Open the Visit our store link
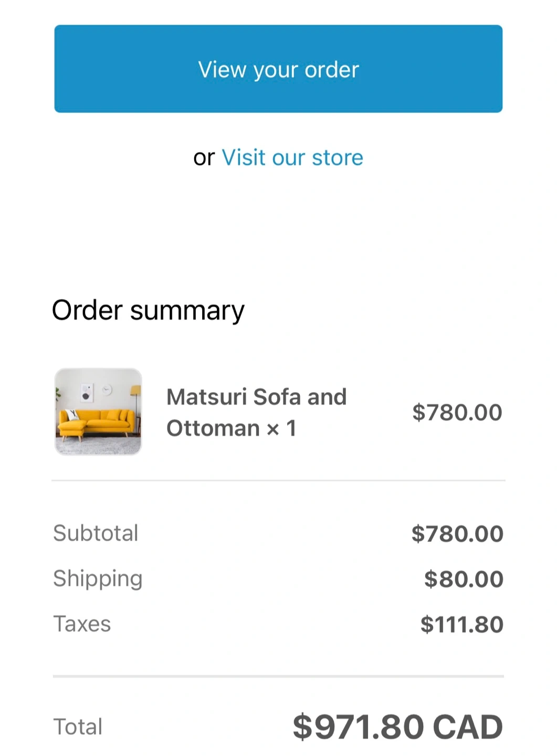The width and height of the screenshot is (557, 756). click(x=292, y=157)
